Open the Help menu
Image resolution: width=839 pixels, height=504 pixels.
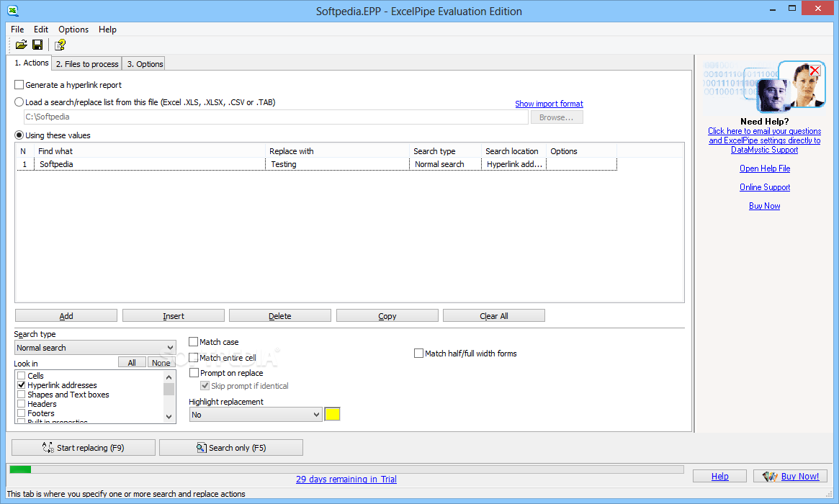[x=107, y=30]
